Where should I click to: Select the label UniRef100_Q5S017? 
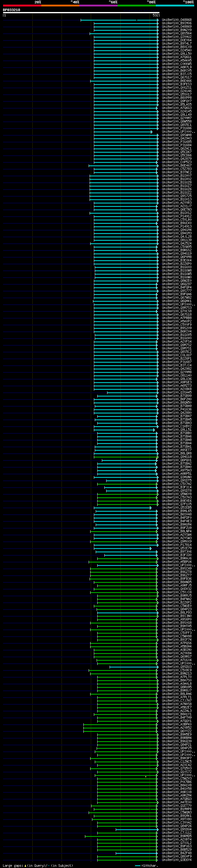pos(177,94)
